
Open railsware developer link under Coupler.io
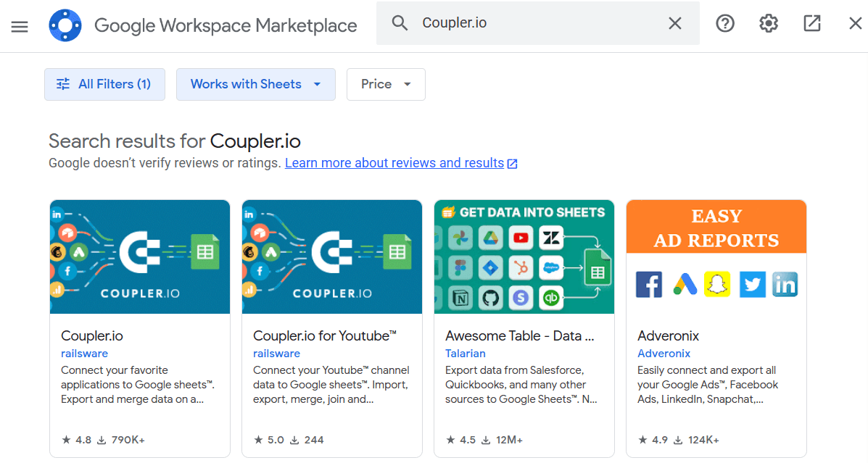pos(84,354)
